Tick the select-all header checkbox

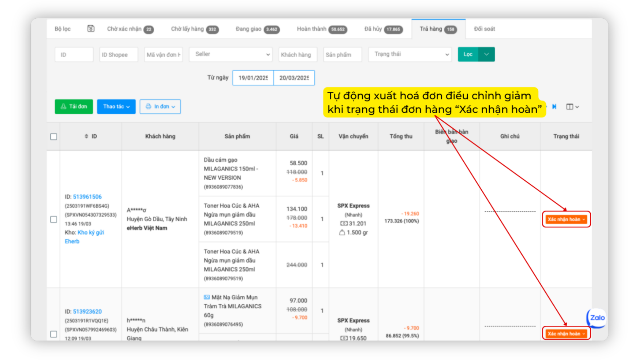(54, 136)
